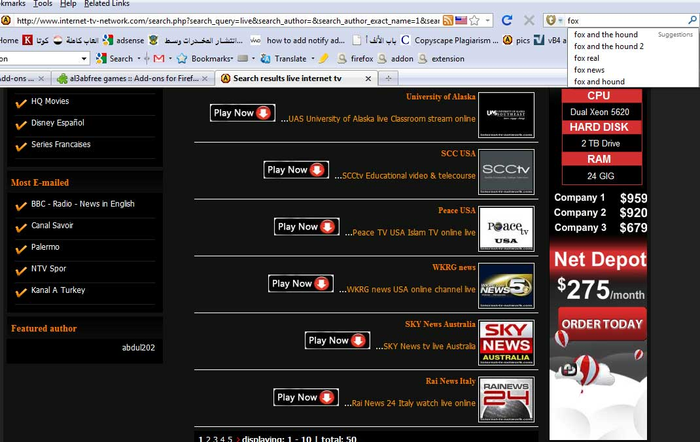The width and height of the screenshot is (700, 442).
Task: Click the addon highlight search word button
Action: click(x=396, y=58)
